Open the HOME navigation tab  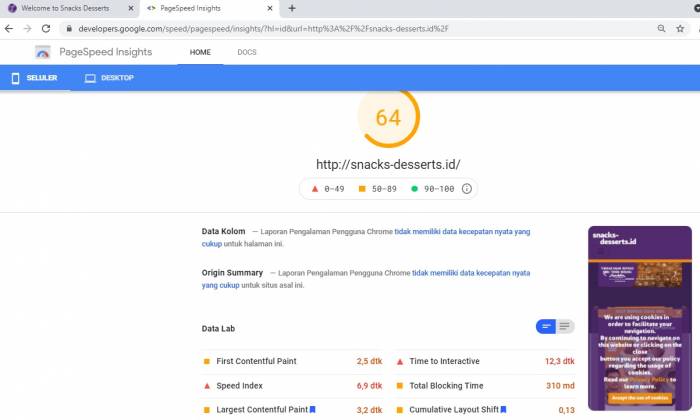(x=200, y=52)
